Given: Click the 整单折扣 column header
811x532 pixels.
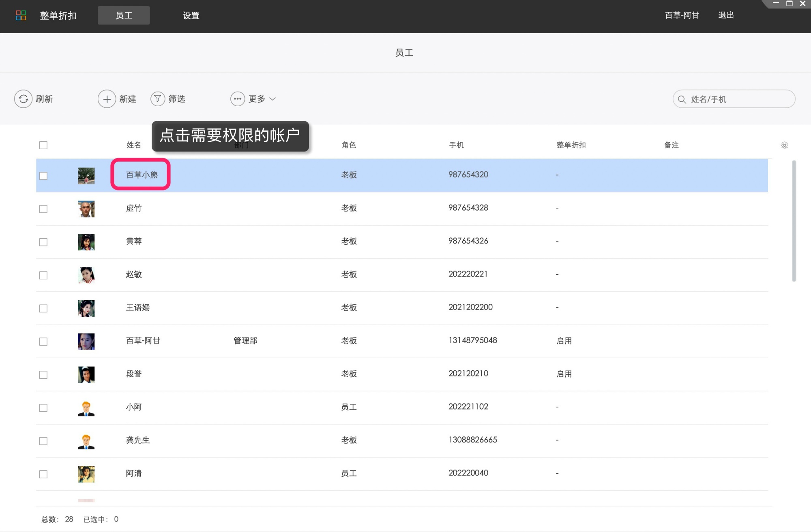Looking at the screenshot, I should point(571,145).
